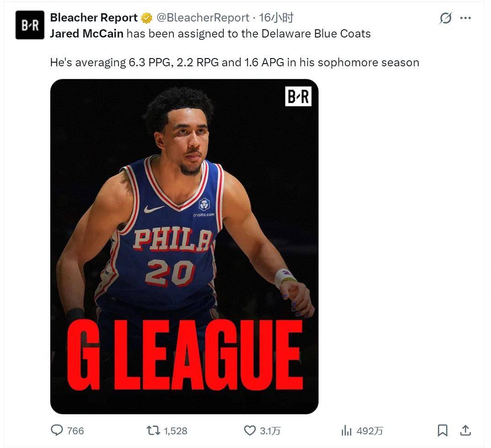Viewport: 491px width, 448px height.
Task: Click the Grok icon on the tweet
Action: [x=445, y=18]
